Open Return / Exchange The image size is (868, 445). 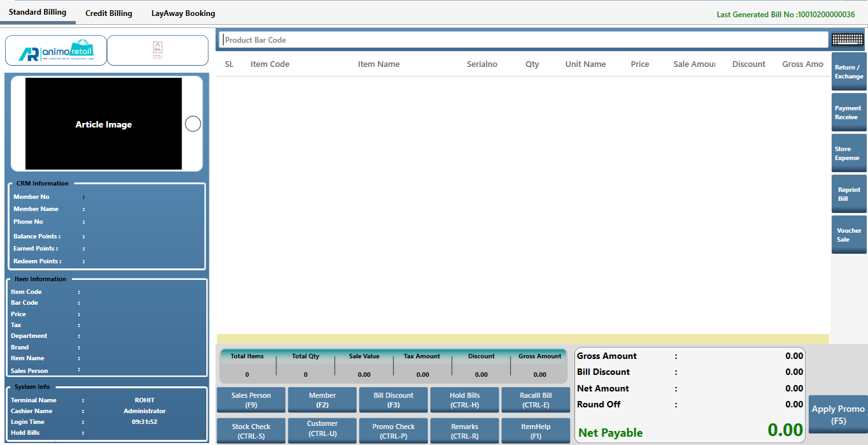click(849, 71)
